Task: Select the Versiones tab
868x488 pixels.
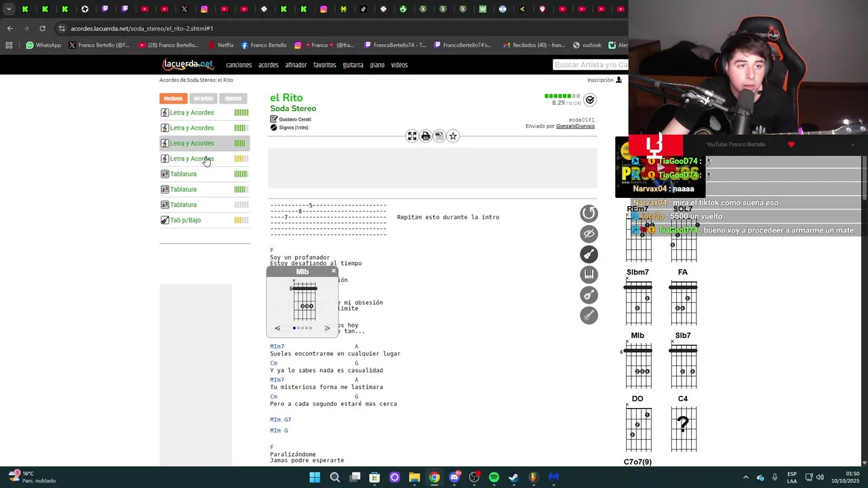Action: tap(173, 98)
